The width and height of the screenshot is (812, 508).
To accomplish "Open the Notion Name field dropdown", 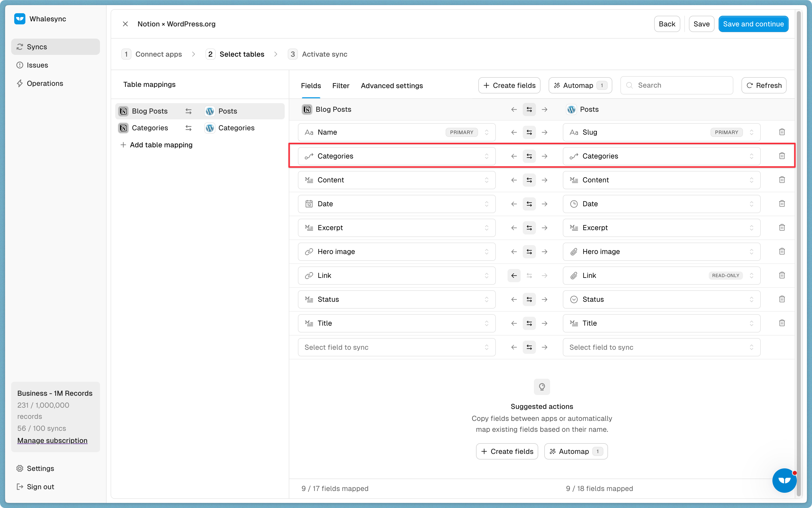I will (x=397, y=132).
